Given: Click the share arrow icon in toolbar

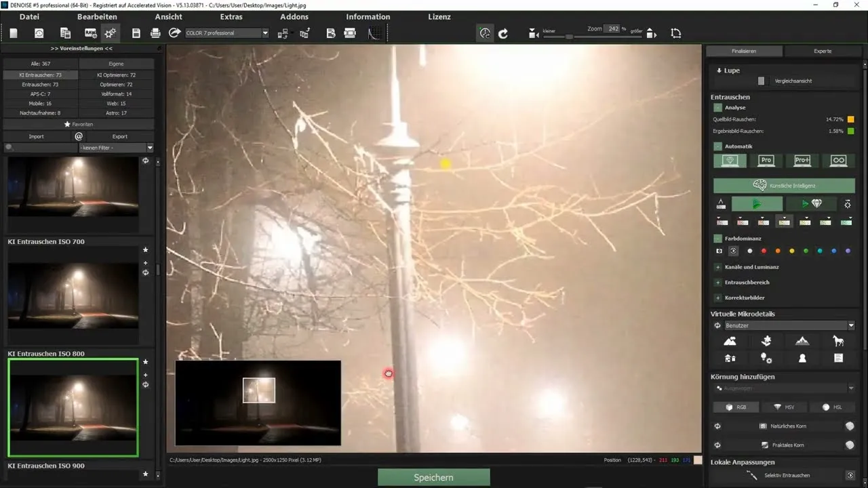Looking at the screenshot, I should pyautogui.click(x=174, y=33).
